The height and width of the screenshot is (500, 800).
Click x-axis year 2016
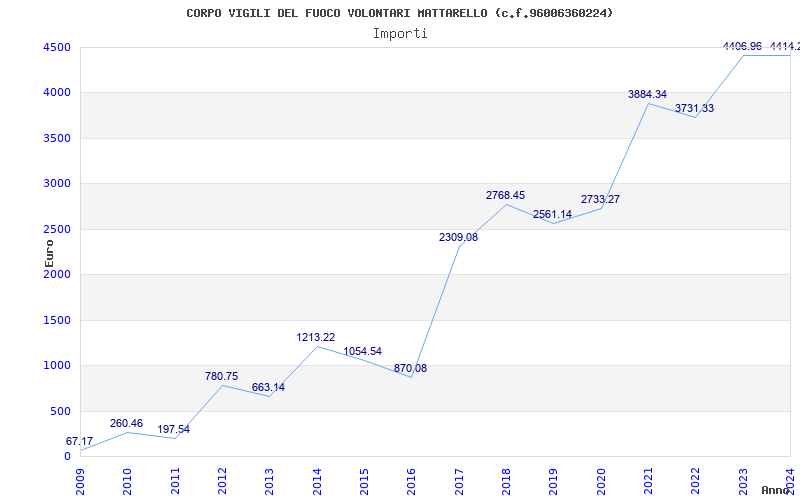[412, 482]
